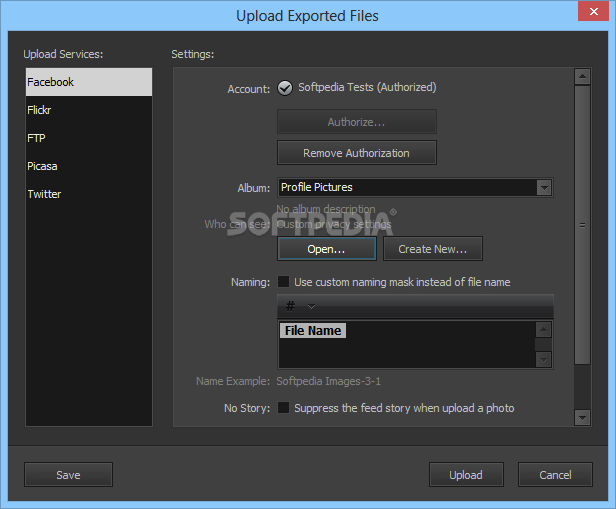Click settings panel scroll up arrow
Image resolution: width=616 pixels, height=509 pixels.
coord(582,77)
